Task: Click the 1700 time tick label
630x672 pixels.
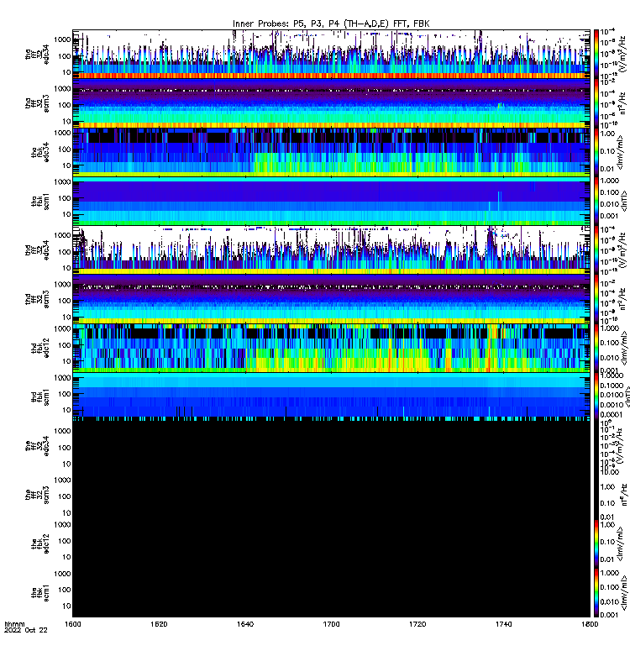Action: click(x=331, y=624)
